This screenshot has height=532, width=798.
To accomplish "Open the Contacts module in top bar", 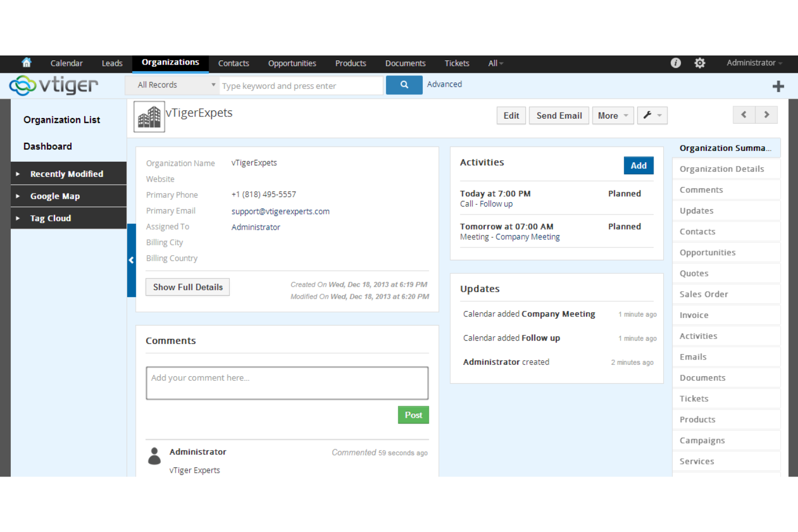I will pos(233,63).
